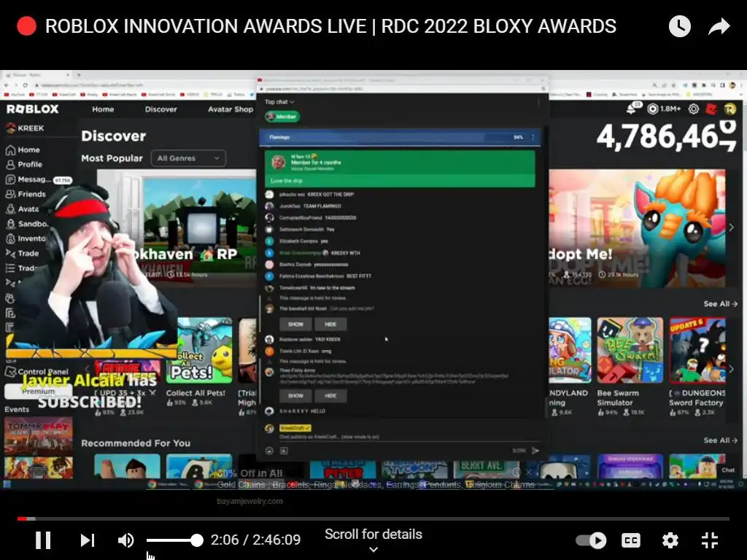Click the Roblox logo
Image resolution: width=747 pixels, height=560 pixels.
32,109
